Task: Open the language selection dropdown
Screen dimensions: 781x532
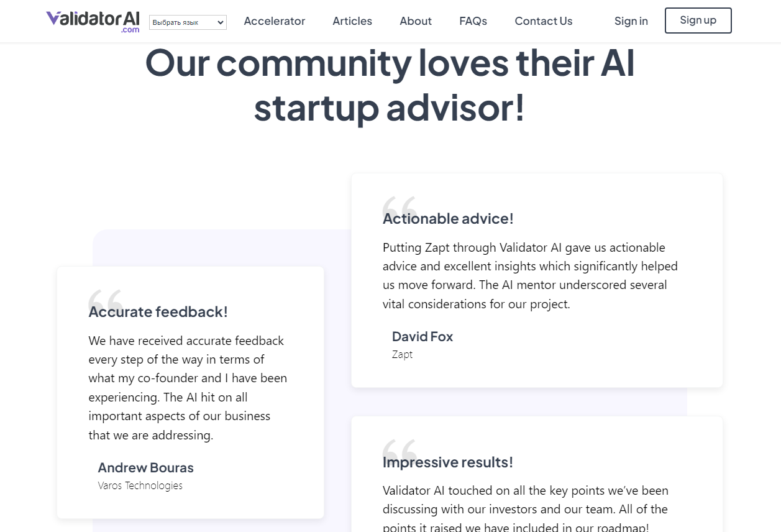Action: 188,22
